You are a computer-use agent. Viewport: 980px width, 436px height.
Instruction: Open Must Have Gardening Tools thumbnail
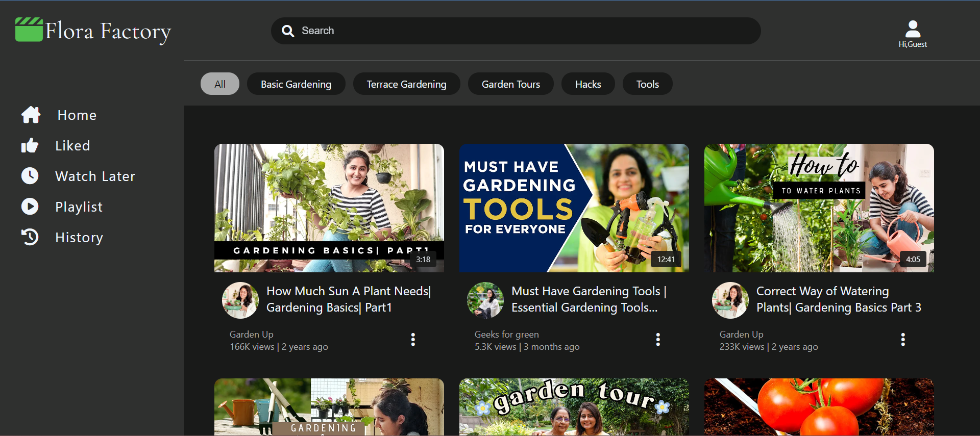coord(574,208)
